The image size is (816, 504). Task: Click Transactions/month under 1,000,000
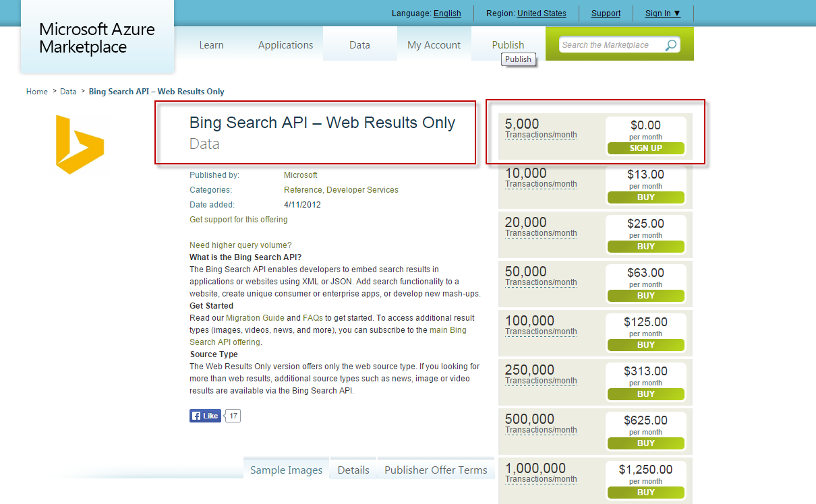point(541,479)
